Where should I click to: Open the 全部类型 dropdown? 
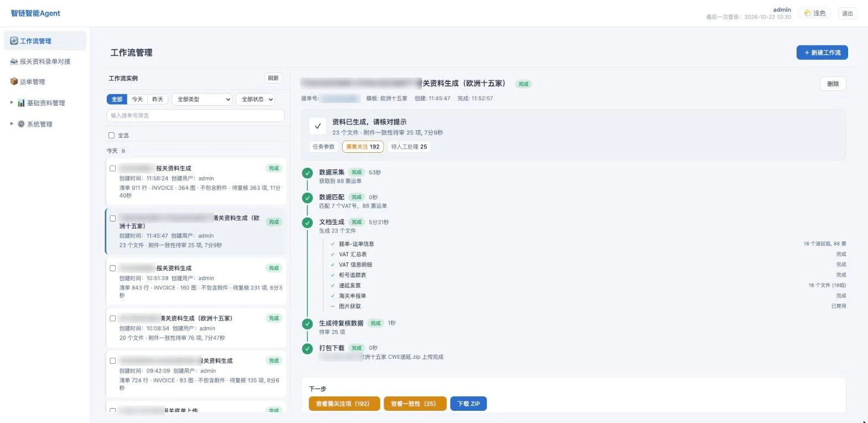[x=202, y=99]
